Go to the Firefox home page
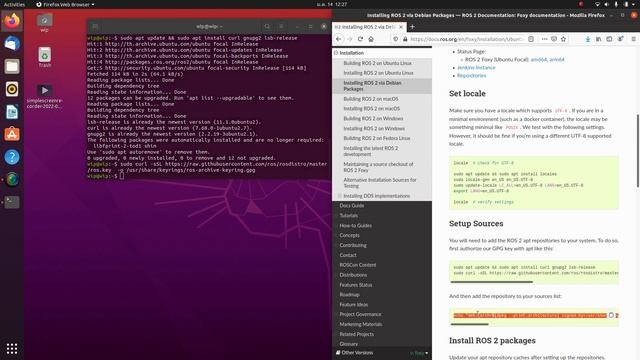Screen dimensions: 640x360 (371, 39)
